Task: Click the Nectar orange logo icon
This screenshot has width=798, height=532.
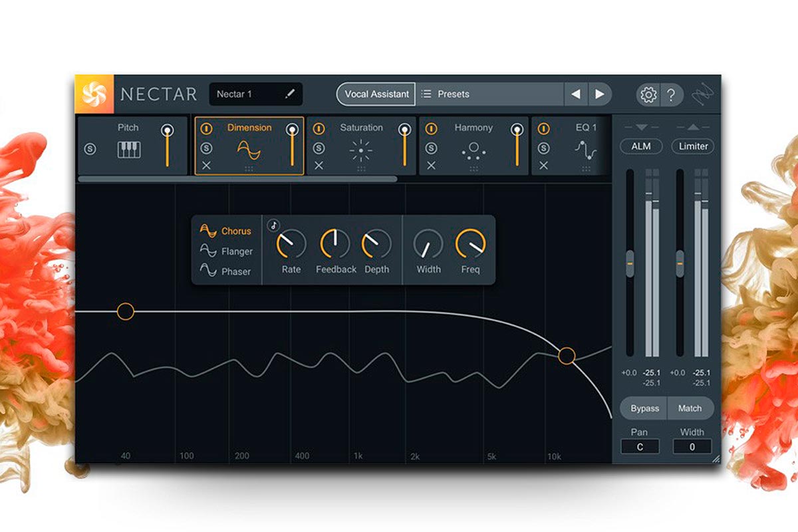Action: click(94, 94)
